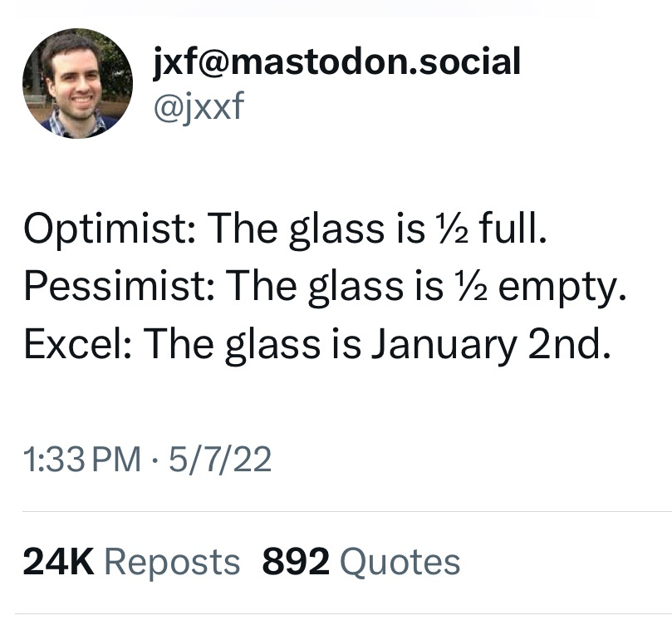Image resolution: width=672 pixels, height=630 pixels.
Task: Open the 1:33 PM timestamp link
Action: (82, 460)
